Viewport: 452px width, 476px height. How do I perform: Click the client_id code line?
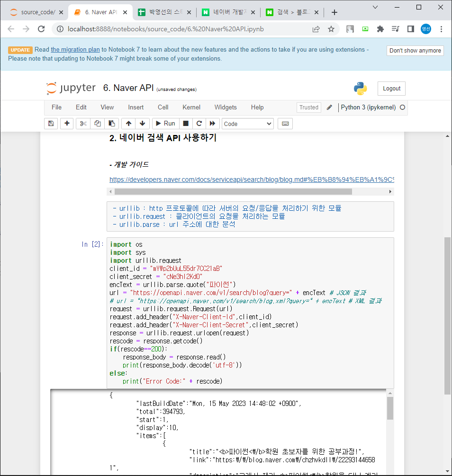pyautogui.click(x=166, y=269)
